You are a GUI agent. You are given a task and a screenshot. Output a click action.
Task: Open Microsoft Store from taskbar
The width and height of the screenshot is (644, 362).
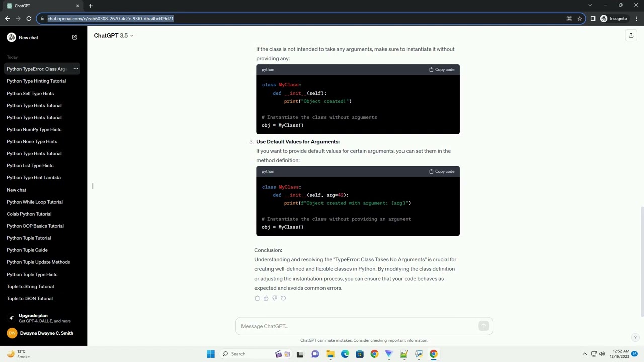(x=359, y=354)
